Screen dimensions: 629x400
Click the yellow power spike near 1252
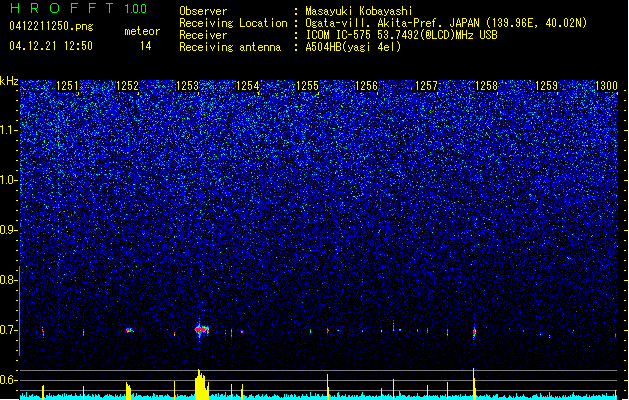click(128, 391)
